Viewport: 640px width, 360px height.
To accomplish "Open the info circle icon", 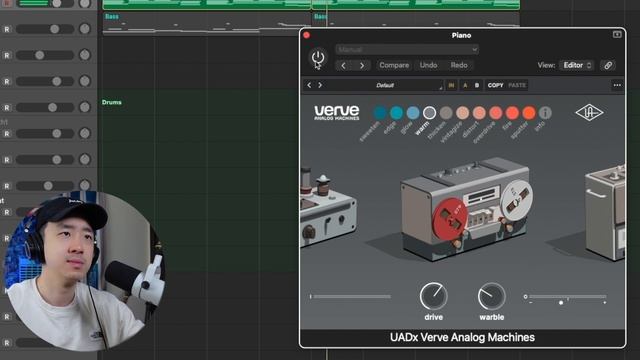I will tap(545, 113).
